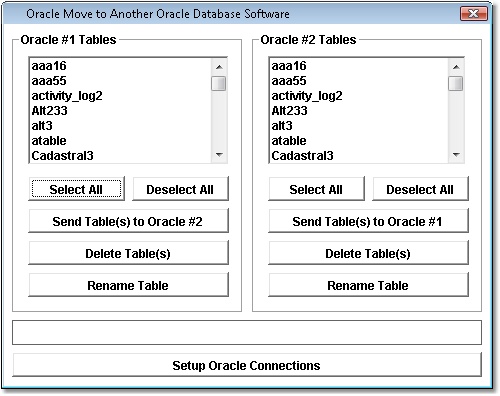
Task: Click scrollbar thumb of Oracle #2 list
Action: point(456,83)
